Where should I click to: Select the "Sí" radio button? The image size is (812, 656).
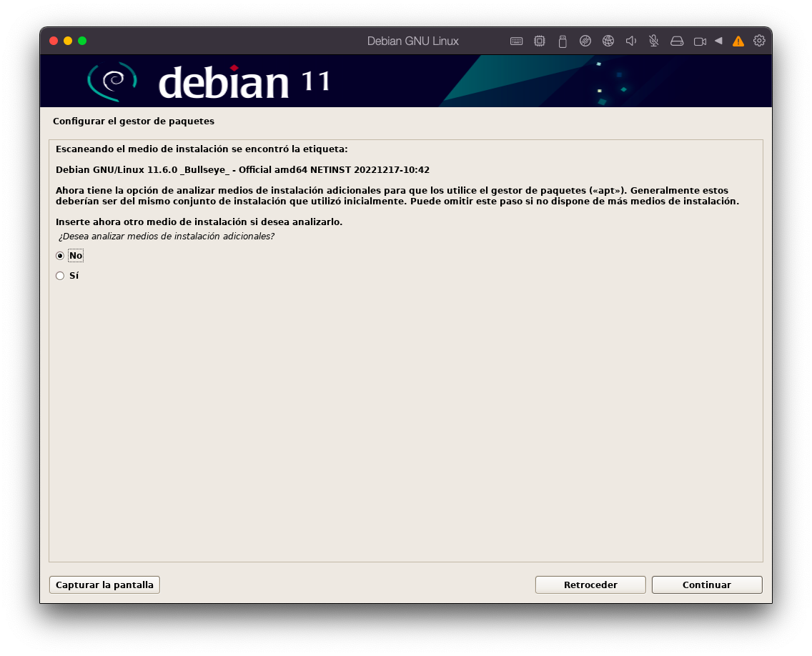click(x=60, y=276)
